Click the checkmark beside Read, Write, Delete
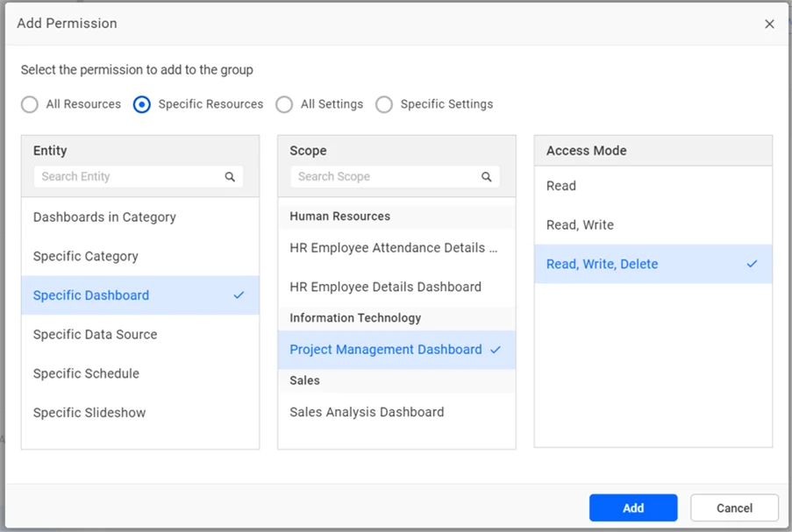The width and height of the screenshot is (792, 532). click(x=752, y=264)
